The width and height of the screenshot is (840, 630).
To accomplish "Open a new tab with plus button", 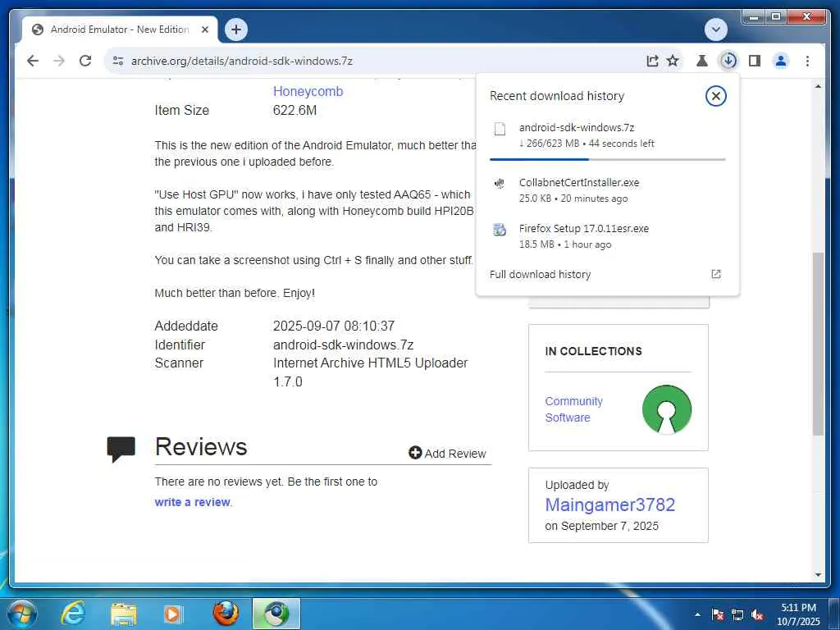I will point(236,30).
